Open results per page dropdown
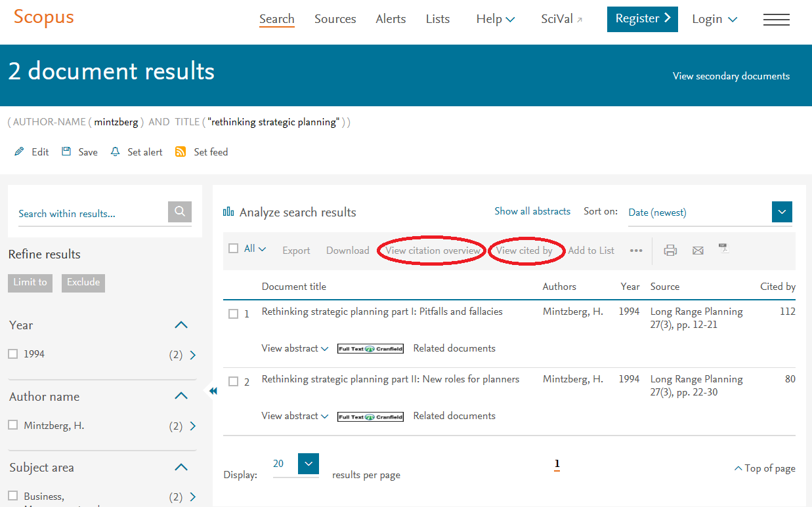This screenshot has height=507, width=812. [309, 464]
